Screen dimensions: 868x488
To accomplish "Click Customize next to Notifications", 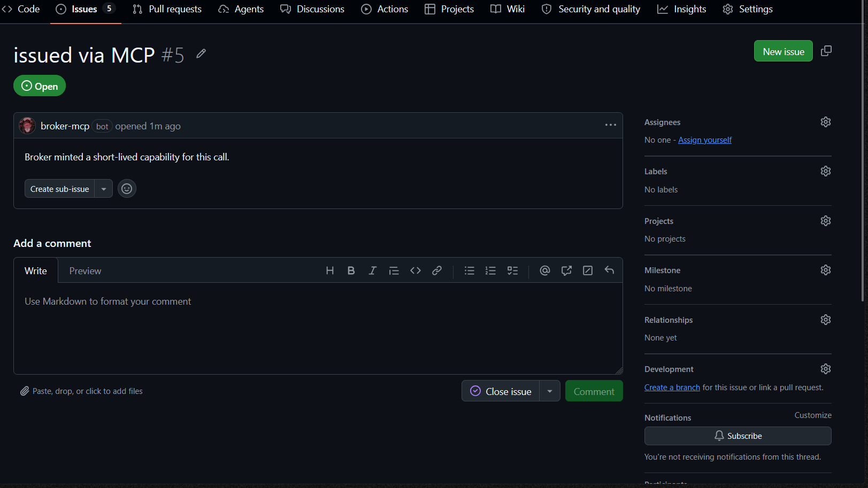I will tap(813, 415).
